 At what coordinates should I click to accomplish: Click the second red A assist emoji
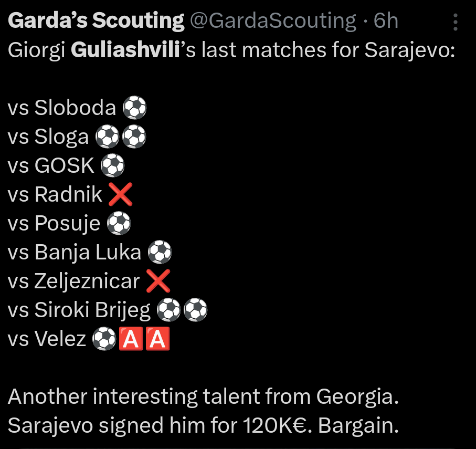pos(157,339)
